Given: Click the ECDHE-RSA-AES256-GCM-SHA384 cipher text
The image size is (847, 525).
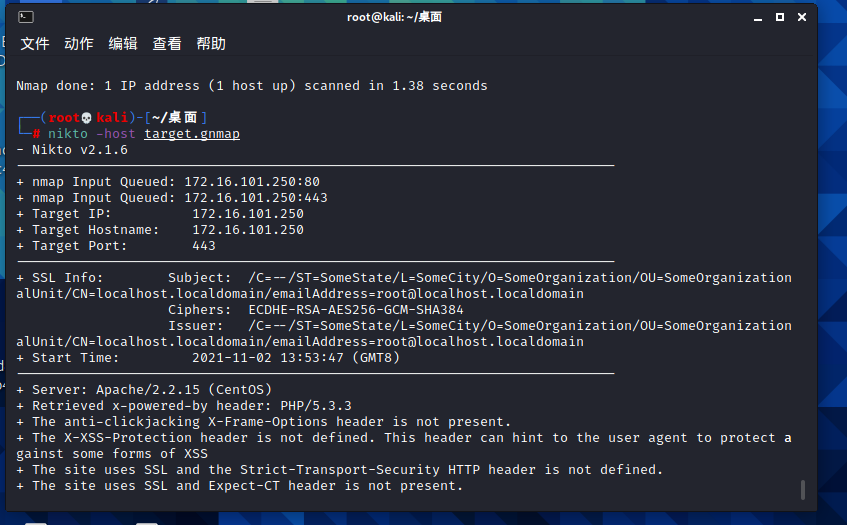Looking at the screenshot, I should [356, 310].
